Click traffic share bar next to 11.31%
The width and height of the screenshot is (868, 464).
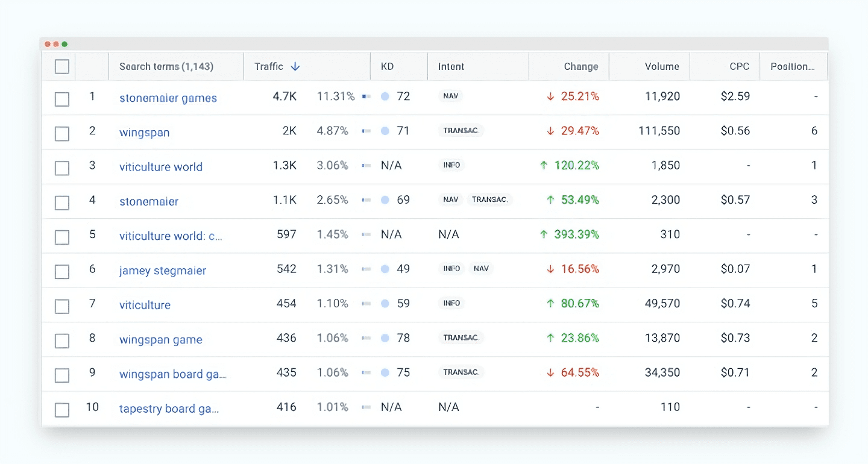click(366, 96)
